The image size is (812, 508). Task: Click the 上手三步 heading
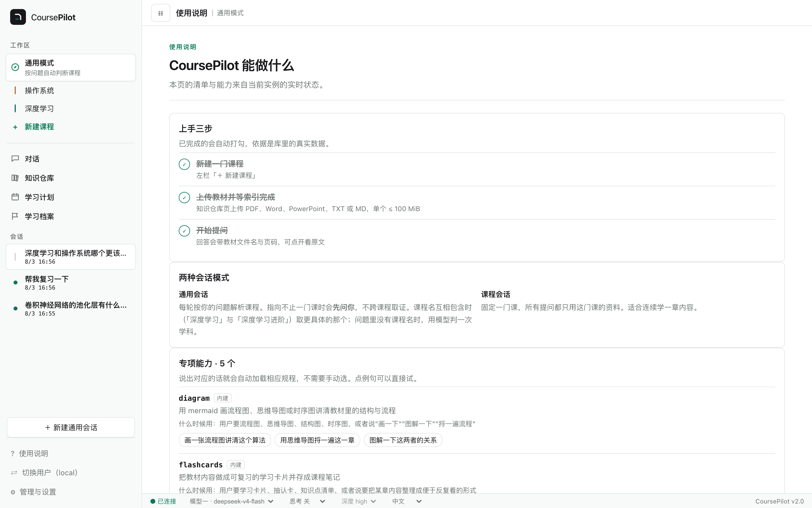196,129
